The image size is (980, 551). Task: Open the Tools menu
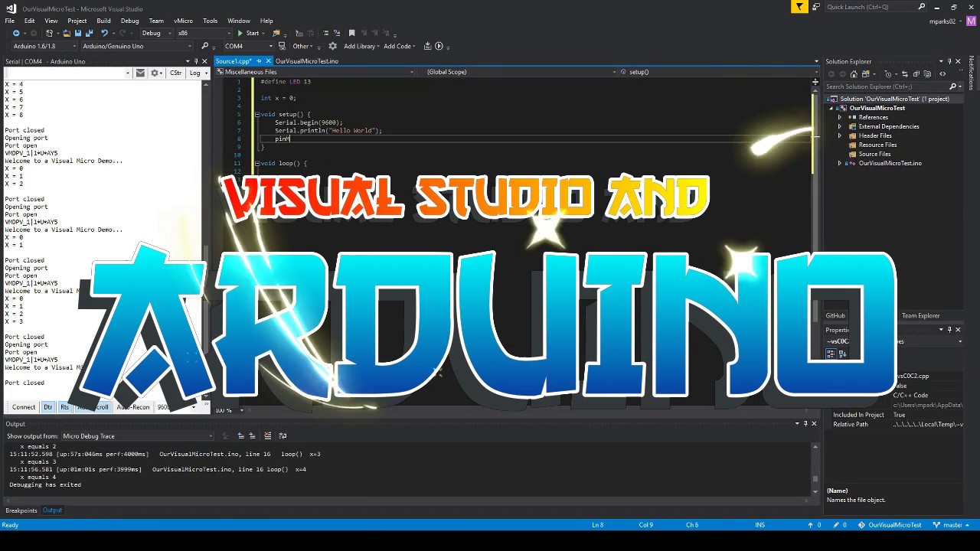tap(210, 21)
